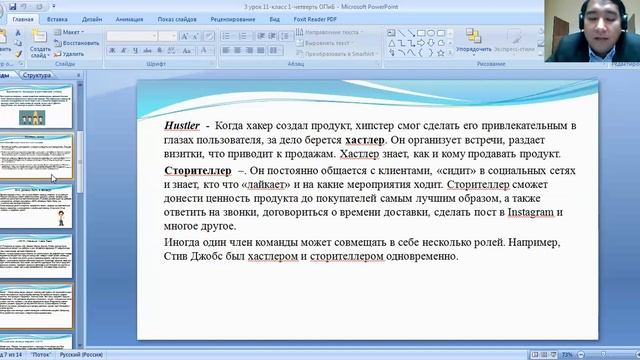
Task: Select the slide thumbnail with the cartoon boy
Action: 36,207
